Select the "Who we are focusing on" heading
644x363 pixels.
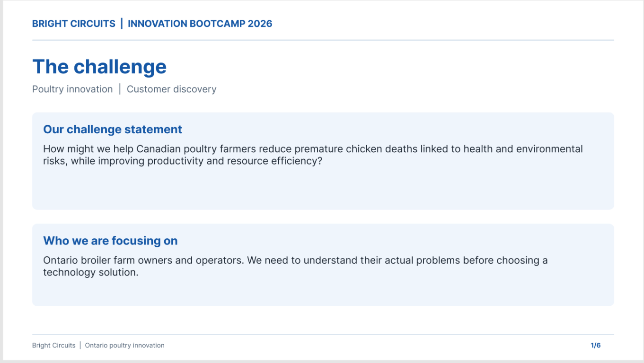pos(110,241)
